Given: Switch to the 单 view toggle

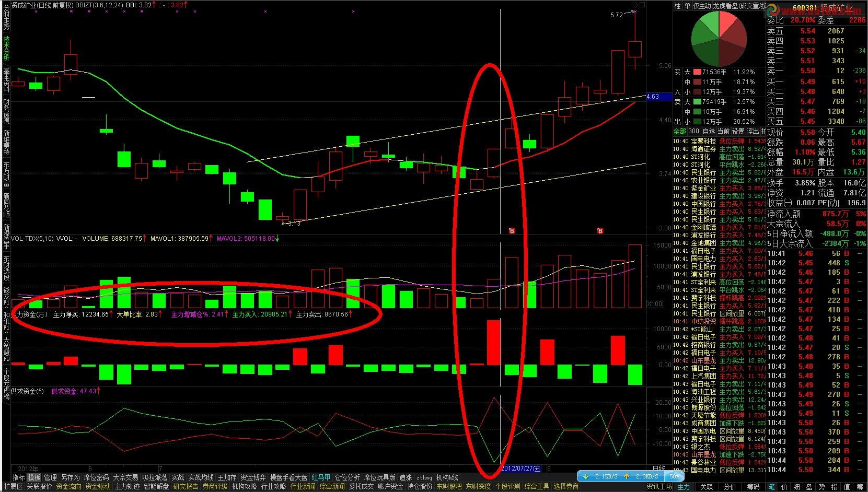Looking at the screenshot, I should pos(687,6).
